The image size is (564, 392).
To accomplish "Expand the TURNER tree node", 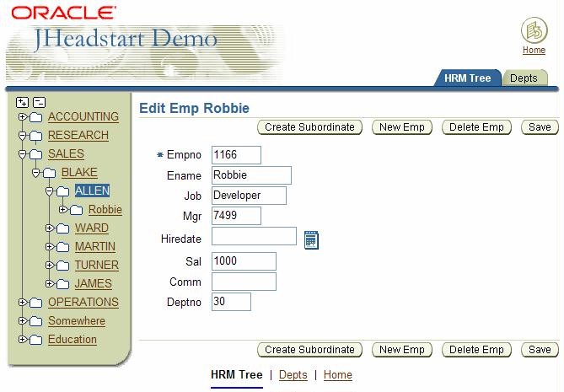I will pyautogui.click(x=49, y=265).
